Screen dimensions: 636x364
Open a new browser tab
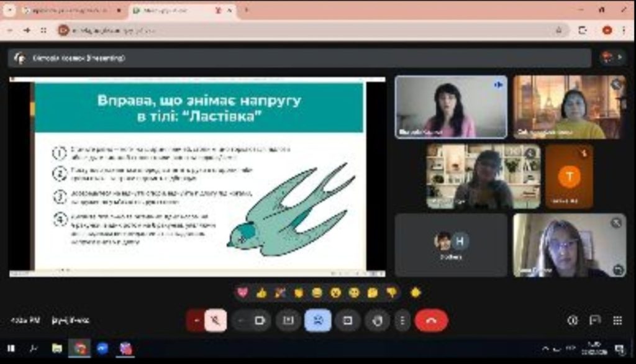247,11
